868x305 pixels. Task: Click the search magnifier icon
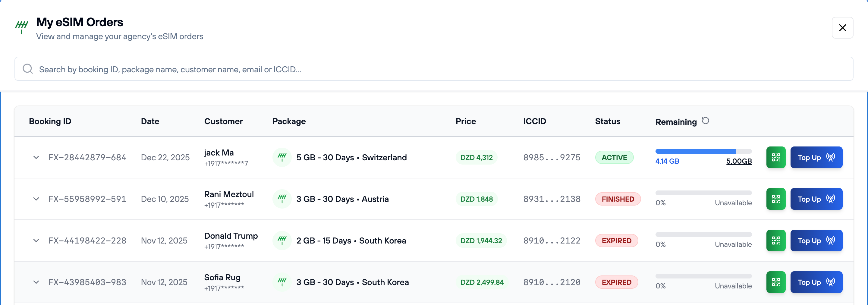28,69
